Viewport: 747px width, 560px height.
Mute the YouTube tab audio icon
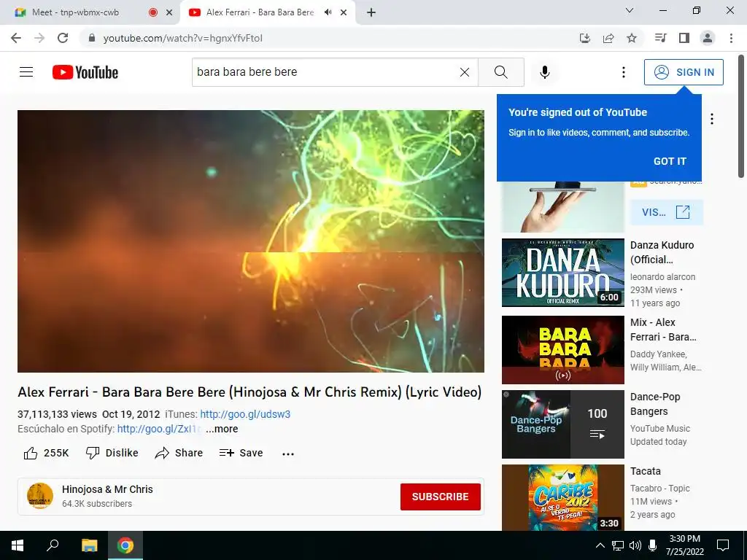click(328, 12)
